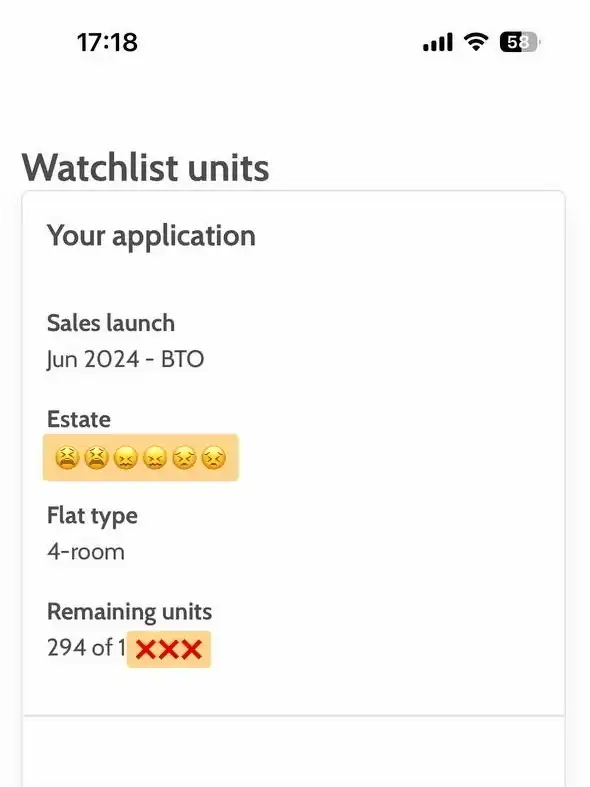
Task: Click the Estate label
Action: coord(79,419)
